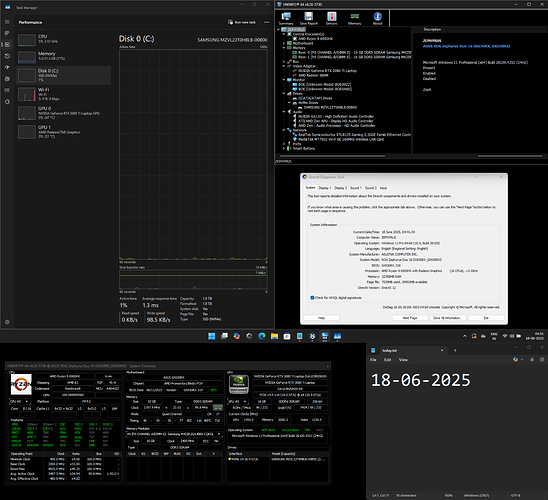Viewport: 548px width, 500px height.
Task: Select Wi-Fi in Task Manager performance list
Action: pyautogui.click(x=64, y=94)
